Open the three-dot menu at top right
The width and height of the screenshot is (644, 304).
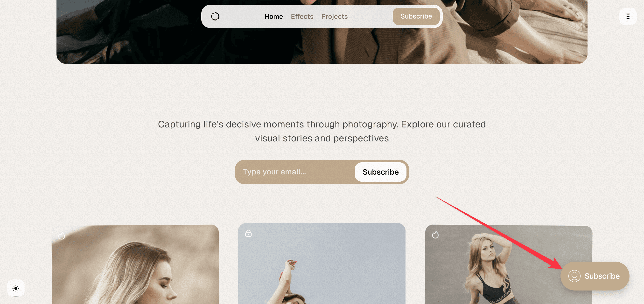coord(628,16)
